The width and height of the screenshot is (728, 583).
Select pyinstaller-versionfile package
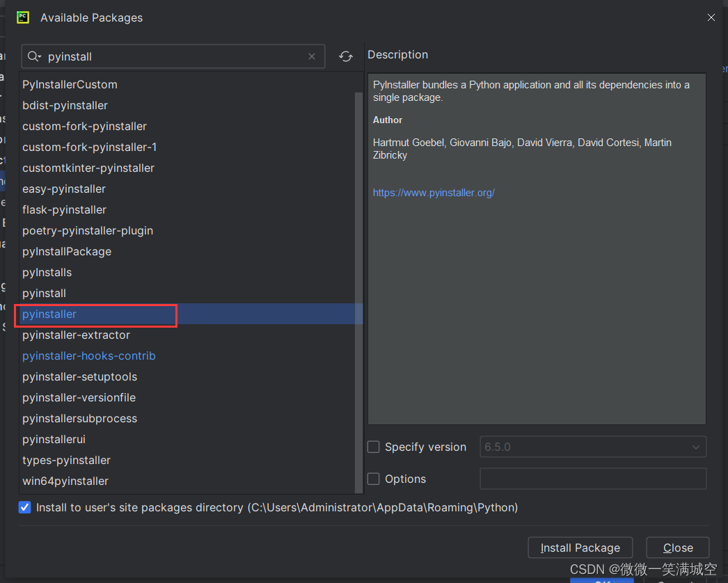click(x=191, y=398)
